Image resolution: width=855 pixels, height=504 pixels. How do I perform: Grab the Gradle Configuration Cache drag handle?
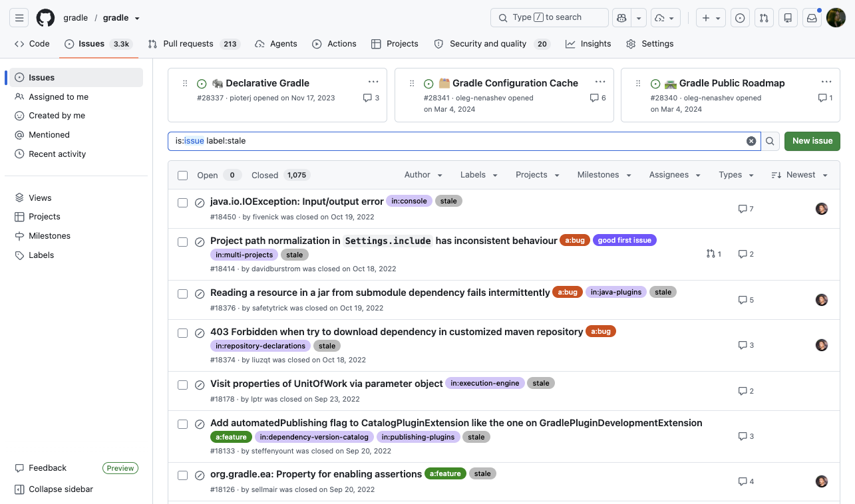point(412,83)
